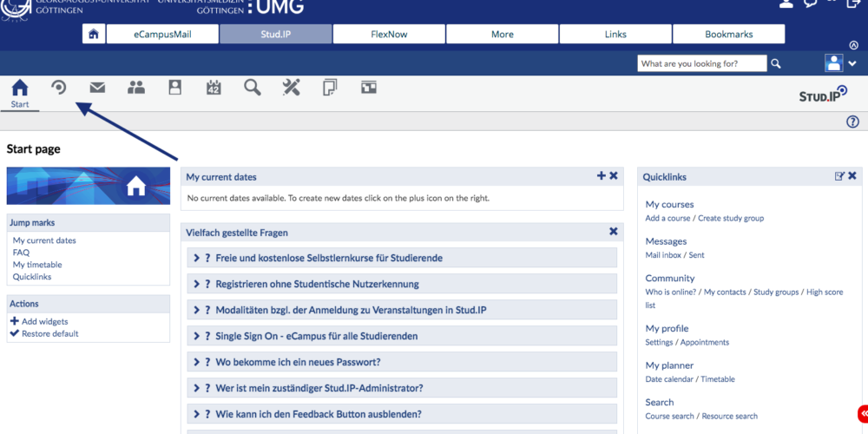Open the Search magnifier icon in navigation
868x434 pixels.
pos(253,88)
